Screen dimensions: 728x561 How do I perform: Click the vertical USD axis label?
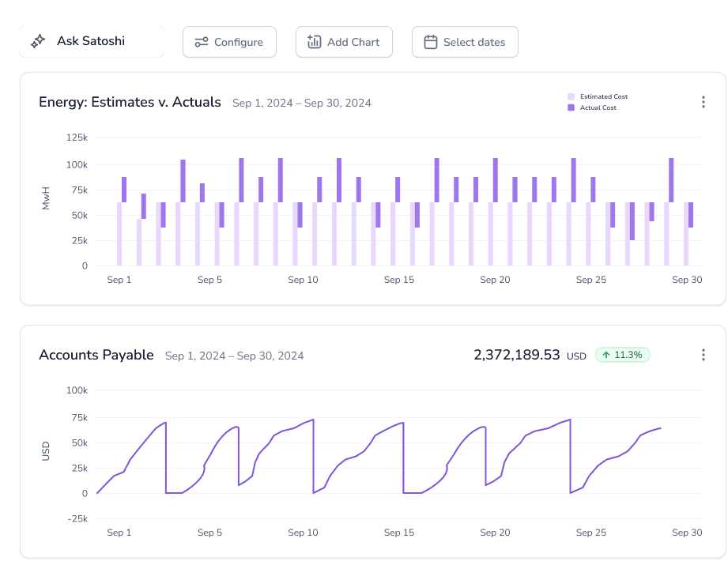pyautogui.click(x=46, y=451)
